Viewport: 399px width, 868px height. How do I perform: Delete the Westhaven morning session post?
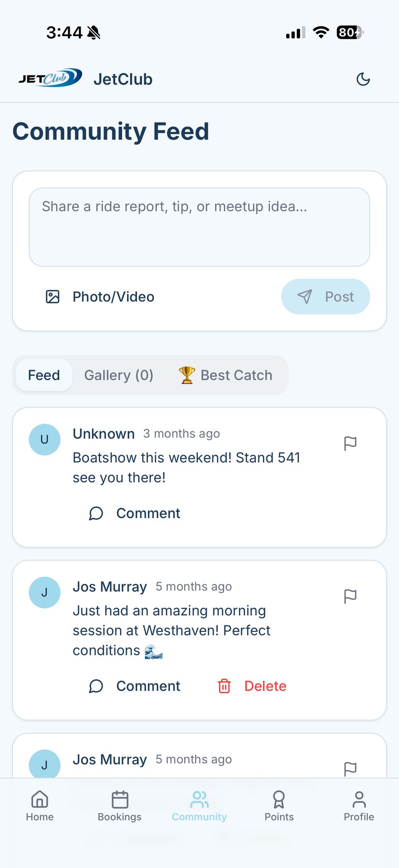(x=252, y=686)
